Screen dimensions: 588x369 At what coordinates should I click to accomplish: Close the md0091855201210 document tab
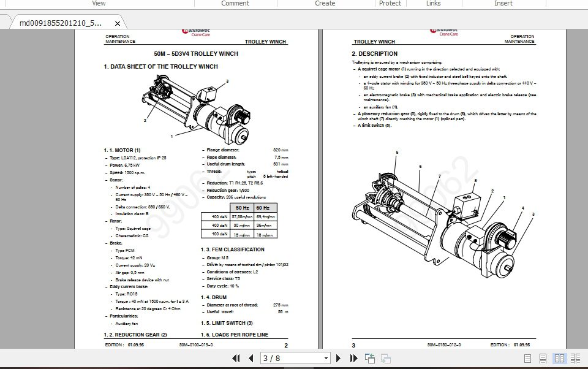[x=117, y=23]
